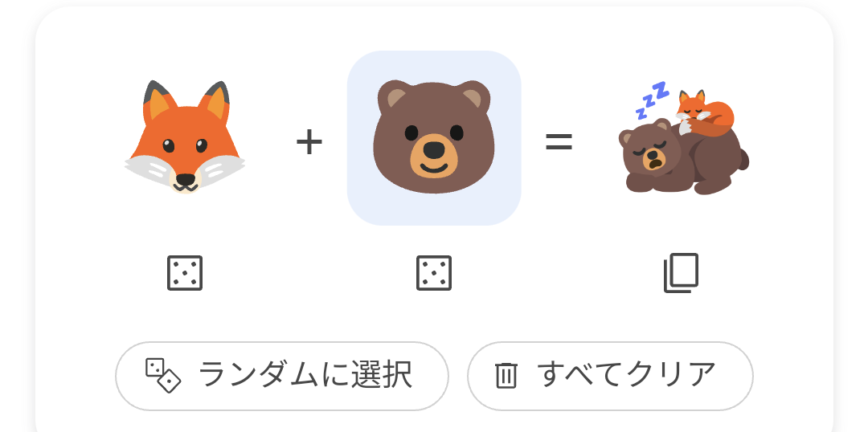Click ランダムに選択 button

point(282,376)
